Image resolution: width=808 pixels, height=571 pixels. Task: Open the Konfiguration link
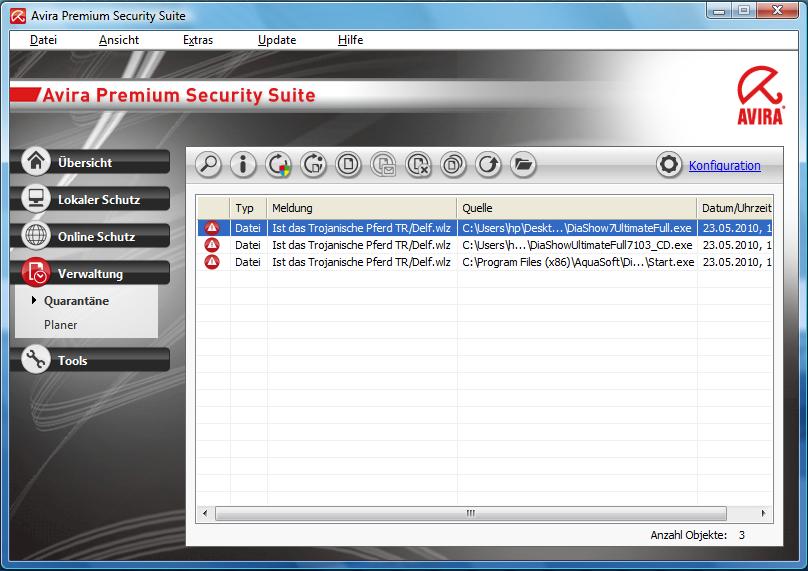724,166
